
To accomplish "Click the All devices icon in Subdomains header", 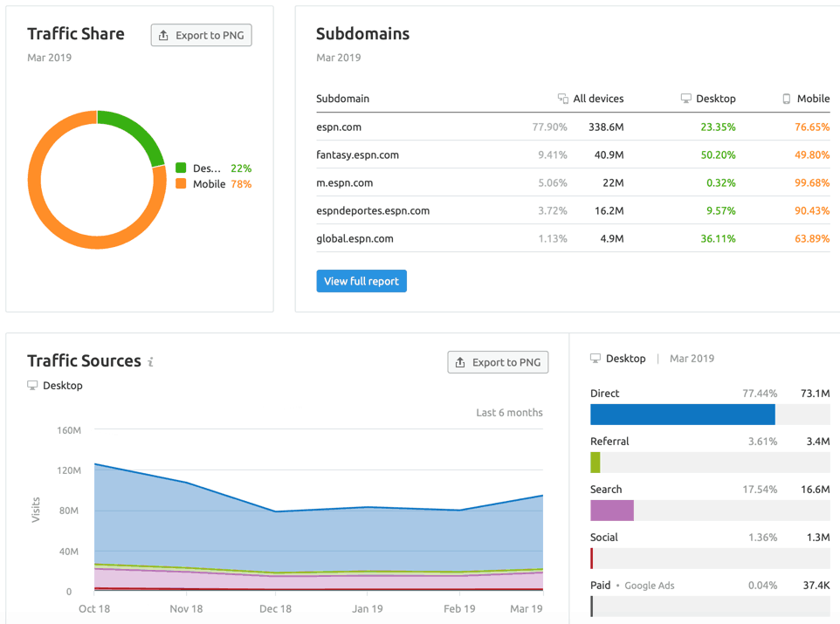I will pos(562,99).
